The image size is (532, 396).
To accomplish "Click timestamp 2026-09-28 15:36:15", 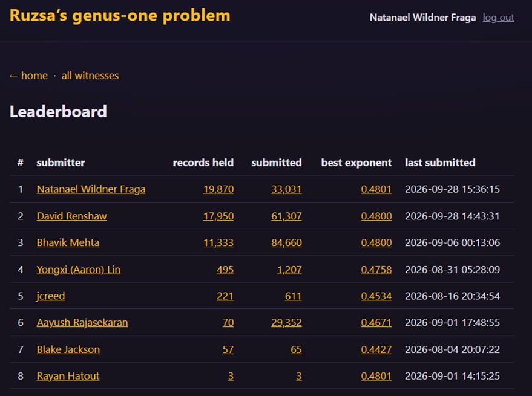I will click(x=452, y=189).
